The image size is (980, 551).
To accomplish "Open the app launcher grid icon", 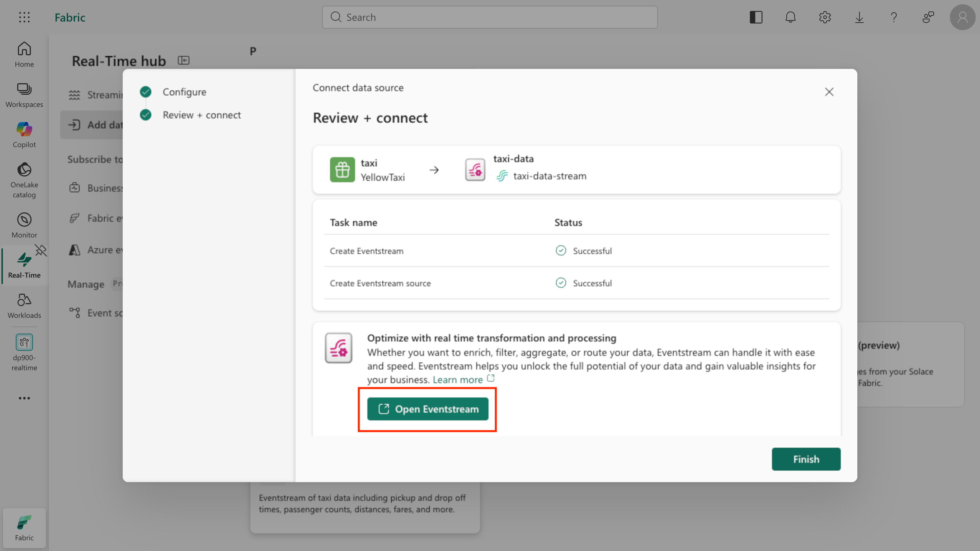I will coord(24,17).
